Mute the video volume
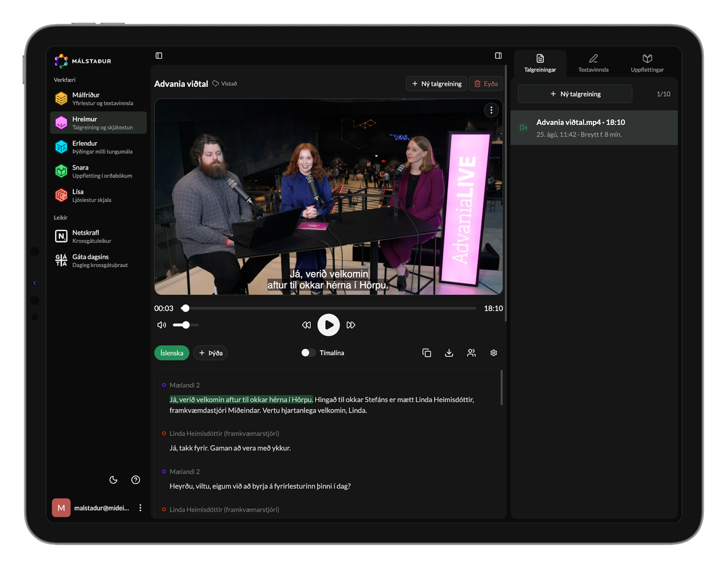This screenshot has height=569, width=728. [x=162, y=325]
